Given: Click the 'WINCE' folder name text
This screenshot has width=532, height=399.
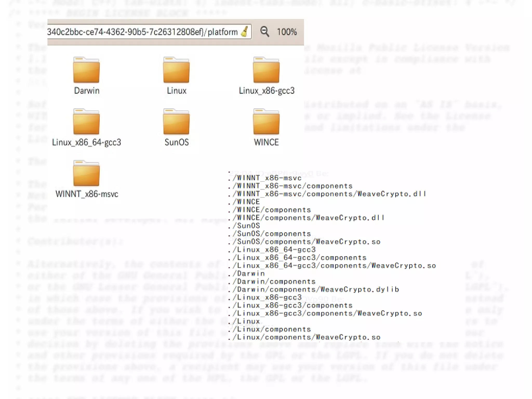Looking at the screenshot, I should (x=266, y=142).
